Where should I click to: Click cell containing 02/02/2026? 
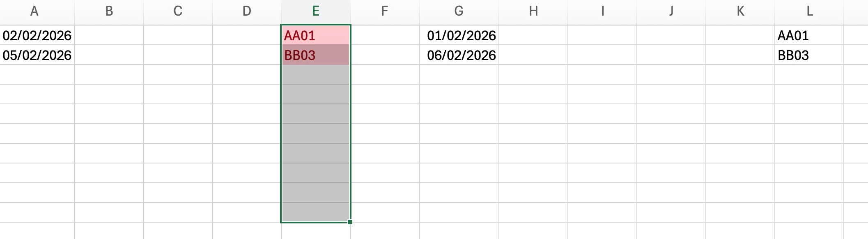(x=37, y=35)
